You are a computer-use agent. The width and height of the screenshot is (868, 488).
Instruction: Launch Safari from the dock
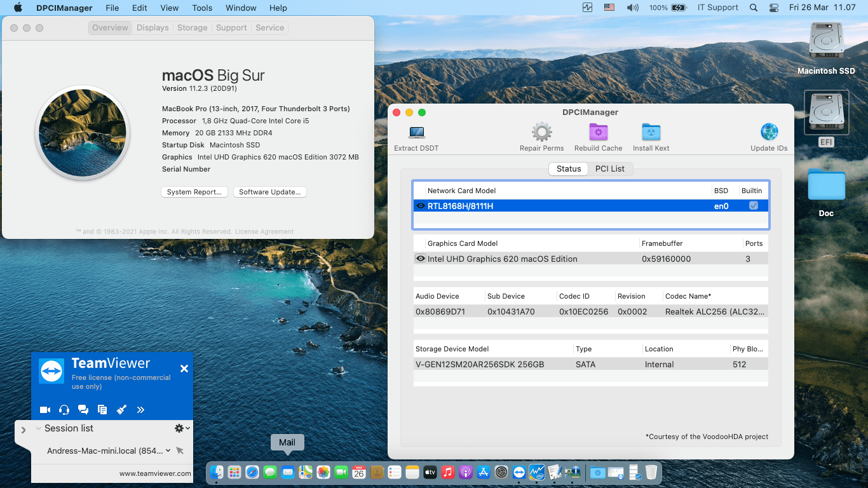(252, 472)
